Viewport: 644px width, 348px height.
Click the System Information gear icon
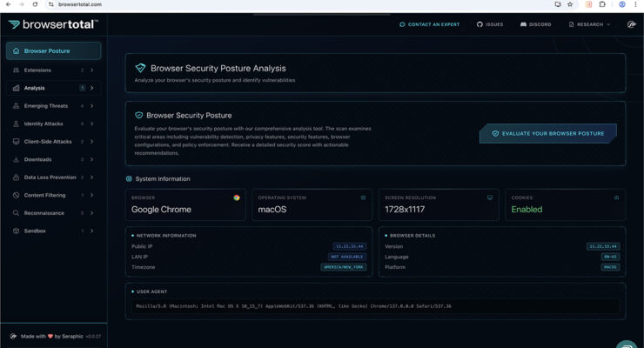(x=129, y=178)
